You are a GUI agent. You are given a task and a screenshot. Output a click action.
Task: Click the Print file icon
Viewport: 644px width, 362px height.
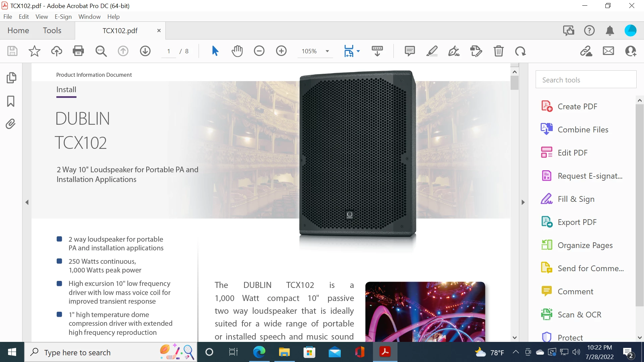pos(78,51)
